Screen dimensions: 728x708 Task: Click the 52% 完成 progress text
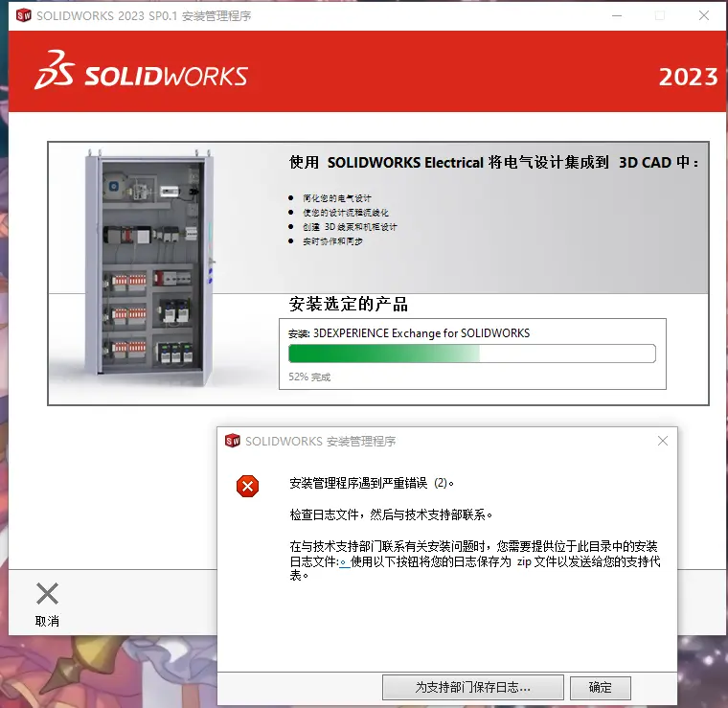click(x=309, y=377)
